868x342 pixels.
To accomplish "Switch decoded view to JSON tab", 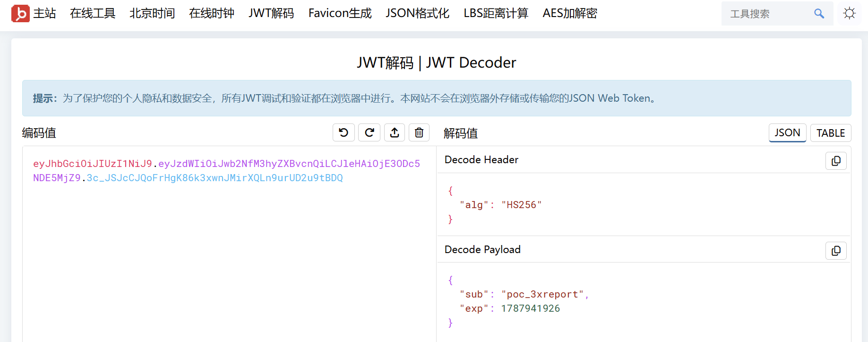I will pos(787,133).
